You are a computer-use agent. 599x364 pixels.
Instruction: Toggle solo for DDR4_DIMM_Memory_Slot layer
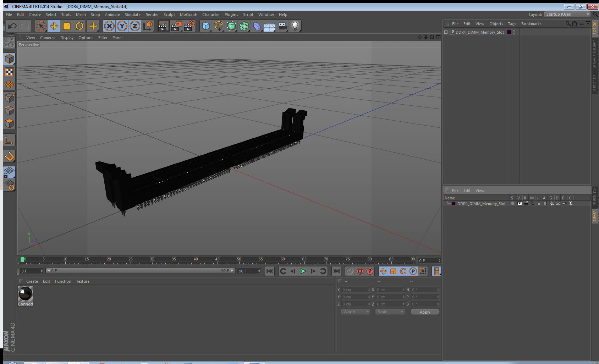point(512,204)
